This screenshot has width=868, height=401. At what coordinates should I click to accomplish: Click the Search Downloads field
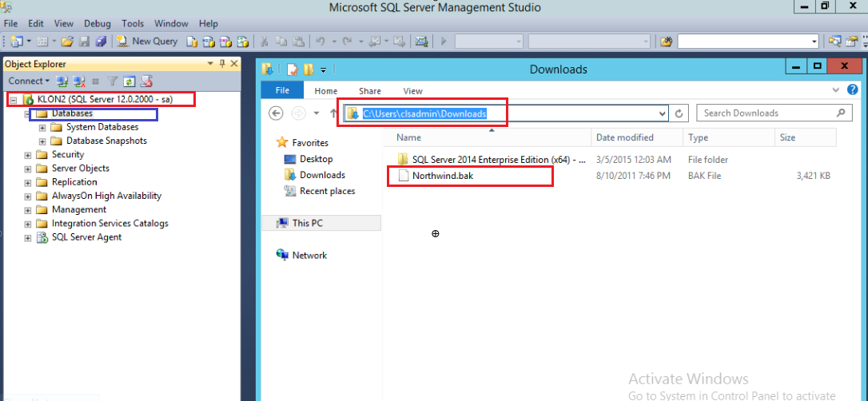(x=766, y=113)
